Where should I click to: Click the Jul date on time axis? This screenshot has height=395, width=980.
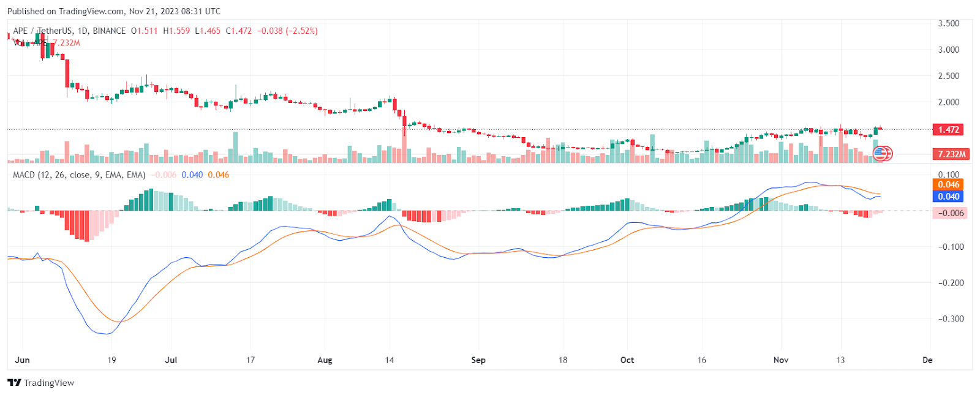[x=171, y=360]
